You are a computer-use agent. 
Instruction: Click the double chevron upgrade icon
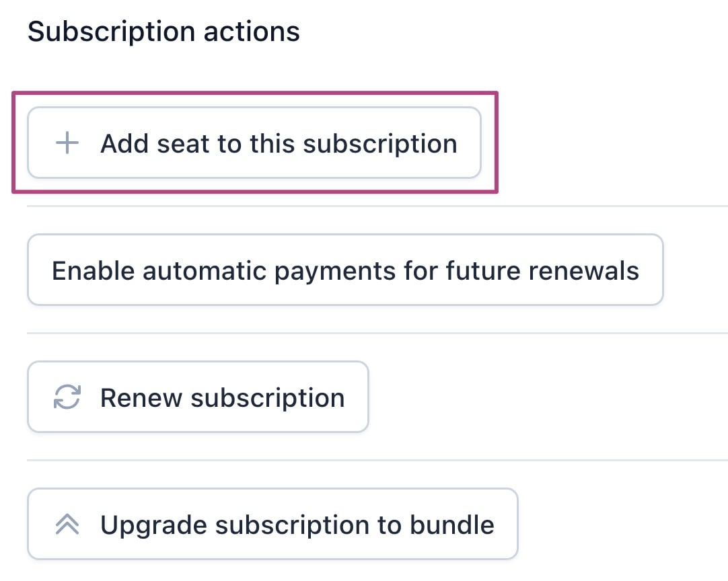[x=67, y=525]
